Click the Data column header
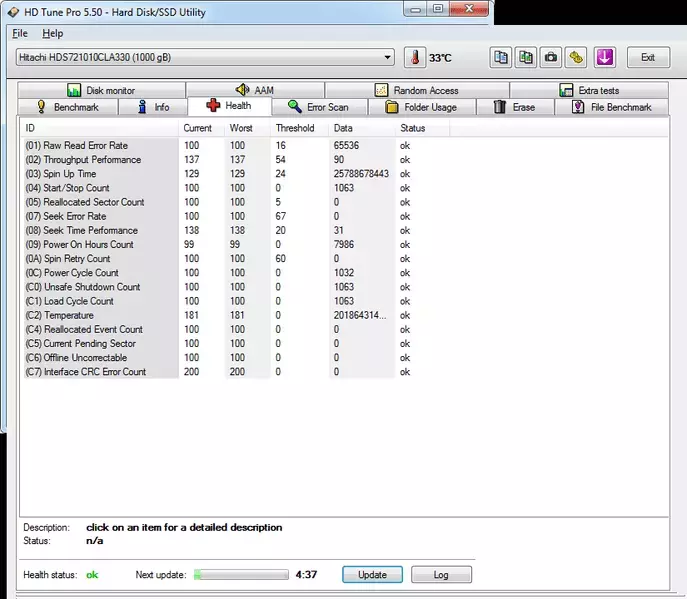Screen dimensions: 687x599 tap(362, 128)
